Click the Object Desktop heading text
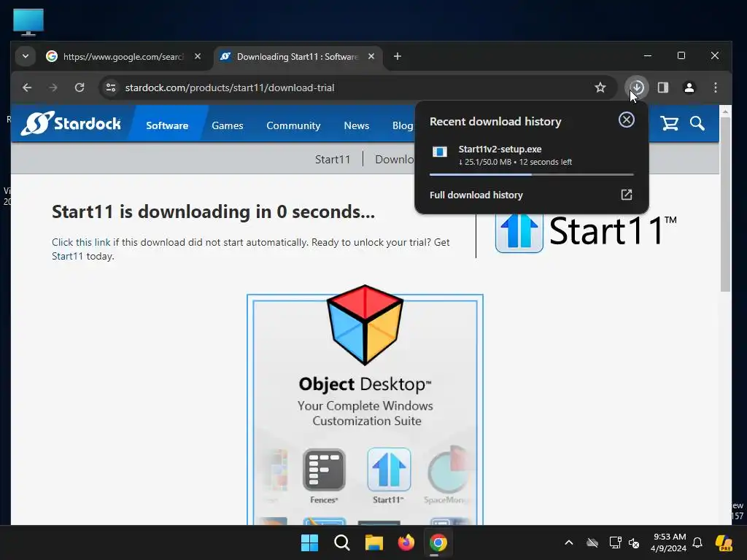The height and width of the screenshot is (560, 747). [365, 384]
